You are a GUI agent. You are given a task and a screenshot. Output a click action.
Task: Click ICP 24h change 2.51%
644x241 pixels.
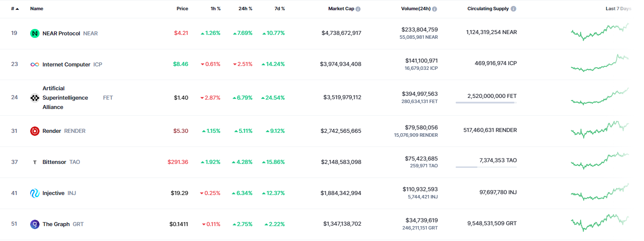243,64
